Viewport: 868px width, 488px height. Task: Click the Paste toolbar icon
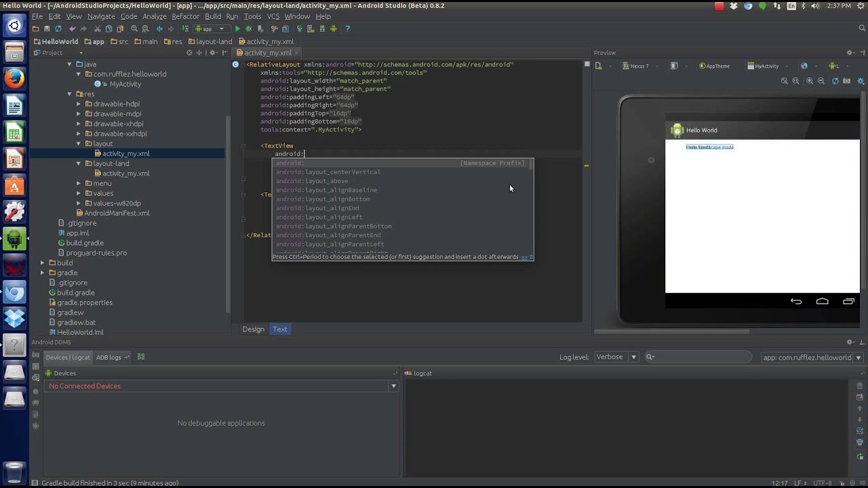(120, 28)
